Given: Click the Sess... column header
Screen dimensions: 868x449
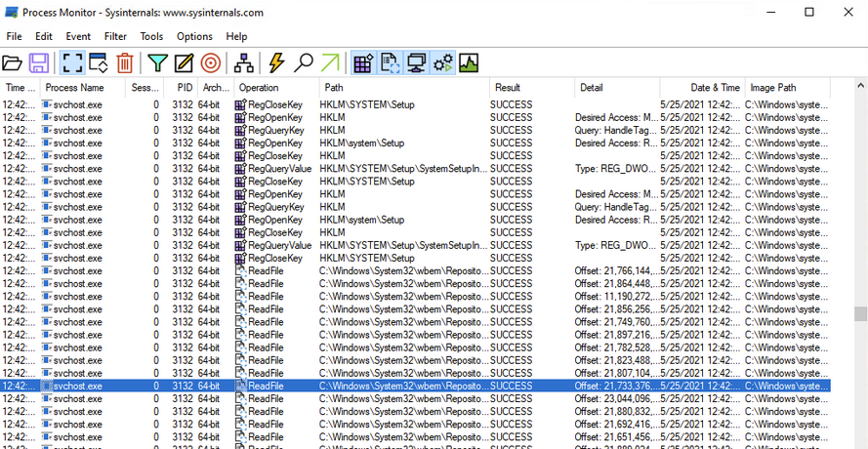Looking at the screenshot, I should [x=145, y=88].
